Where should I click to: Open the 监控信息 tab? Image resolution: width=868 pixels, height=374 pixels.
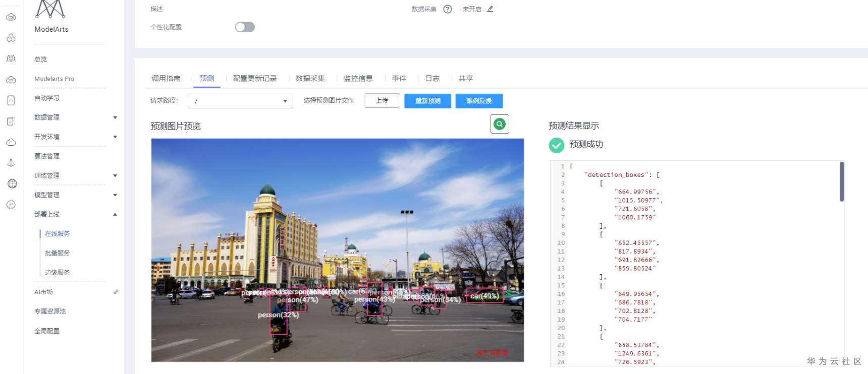point(358,78)
